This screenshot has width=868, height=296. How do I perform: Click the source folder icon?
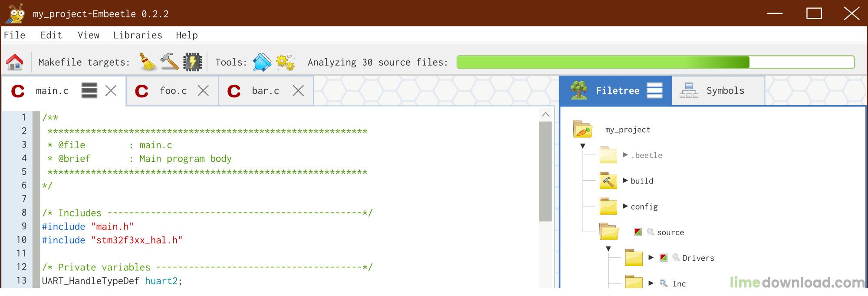[608, 232]
